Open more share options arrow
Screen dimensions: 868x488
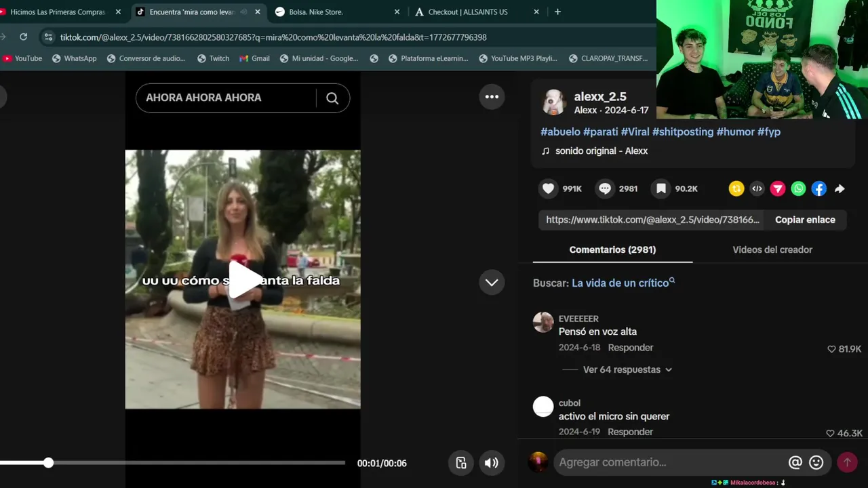[x=840, y=189]
